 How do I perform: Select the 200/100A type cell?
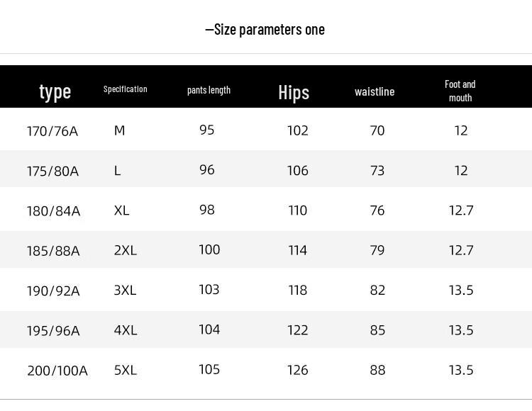click(x=57, y=371)
